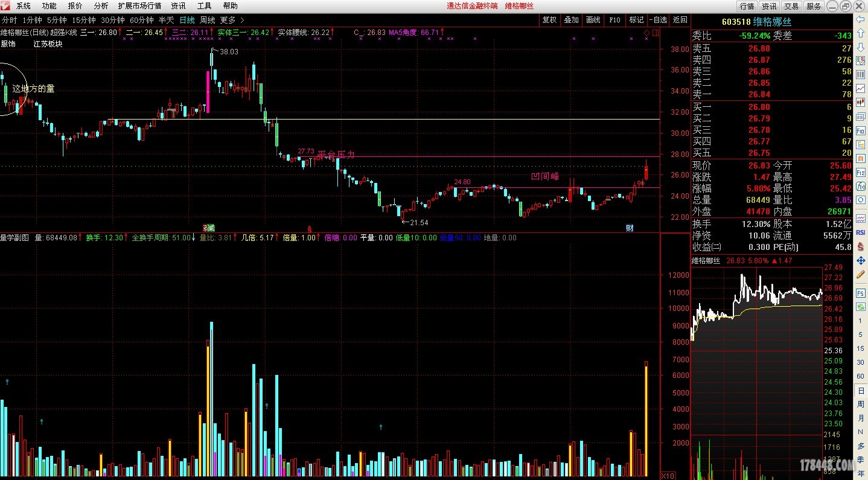Switch to 15-minute period in right sidebar

(860, 348)
